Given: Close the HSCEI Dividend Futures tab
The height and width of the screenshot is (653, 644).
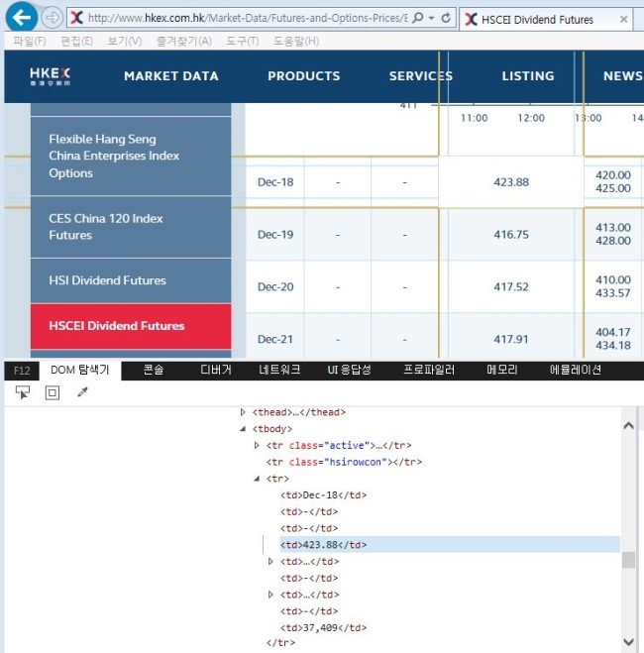Looking at the screenshot, I should [623, 19].
